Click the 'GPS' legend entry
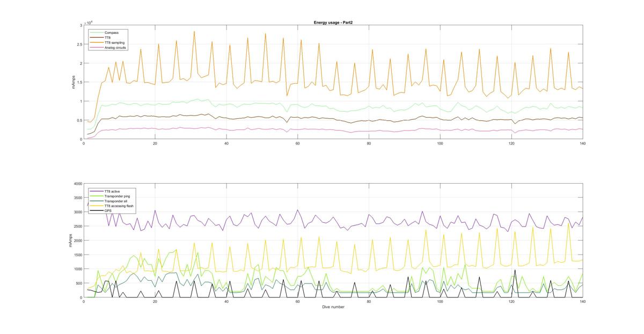Viewport: 644px width, 334px height. 108,211
